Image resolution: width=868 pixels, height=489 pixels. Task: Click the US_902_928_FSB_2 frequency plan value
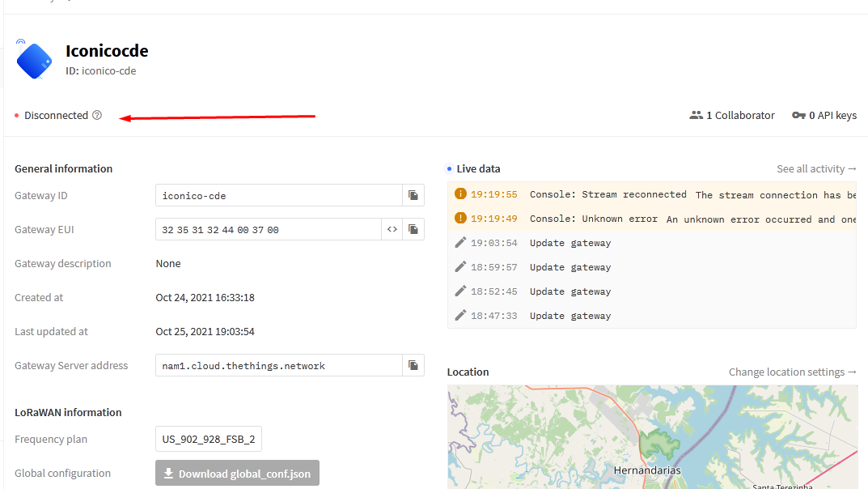(209, 439)
